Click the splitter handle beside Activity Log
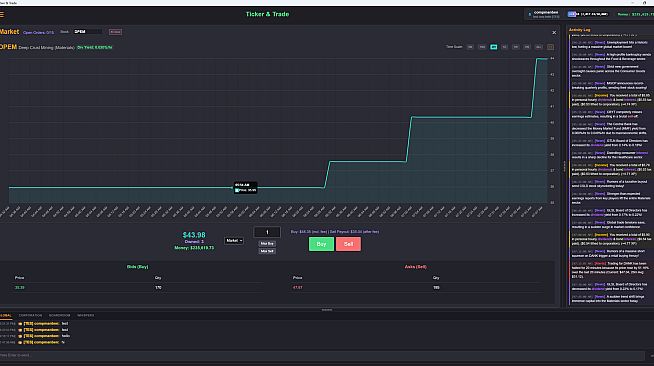This screenshot has width=654, height=366. (x=564, y=167)
